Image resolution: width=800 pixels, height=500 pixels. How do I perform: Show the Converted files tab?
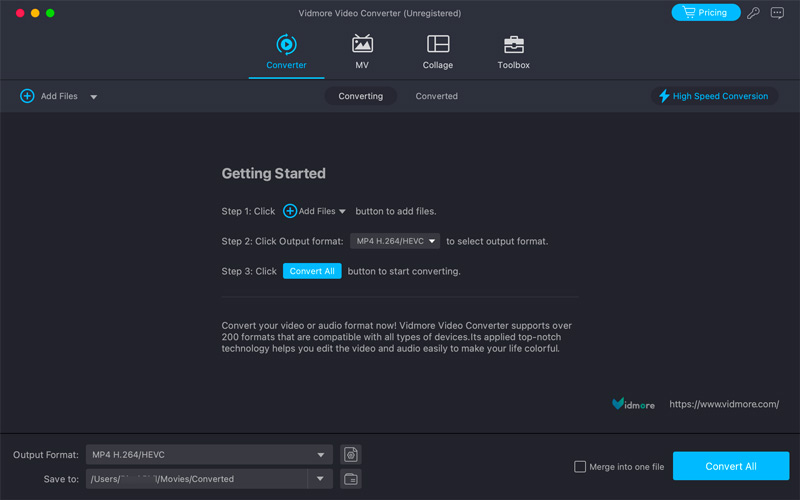[x=436, y=96]
